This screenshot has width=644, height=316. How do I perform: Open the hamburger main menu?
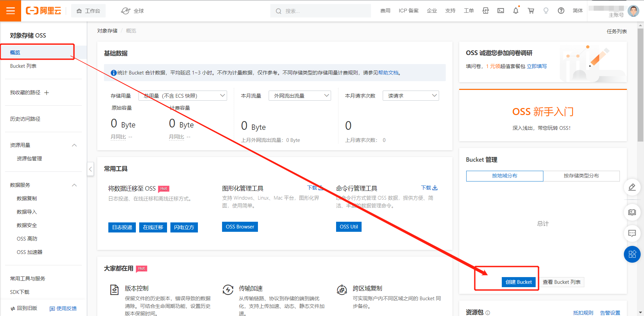10,11
